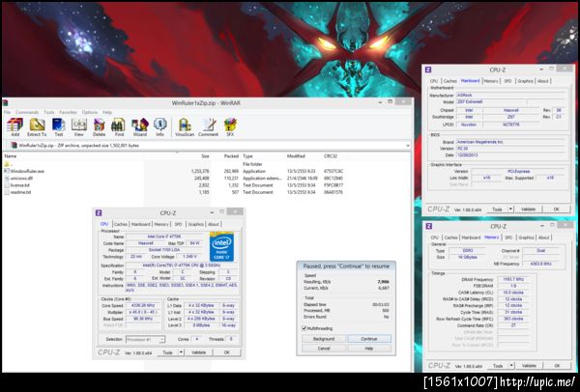
Task: Switch to About tab in center CPU-Z
Action: (x=214, y=224)
